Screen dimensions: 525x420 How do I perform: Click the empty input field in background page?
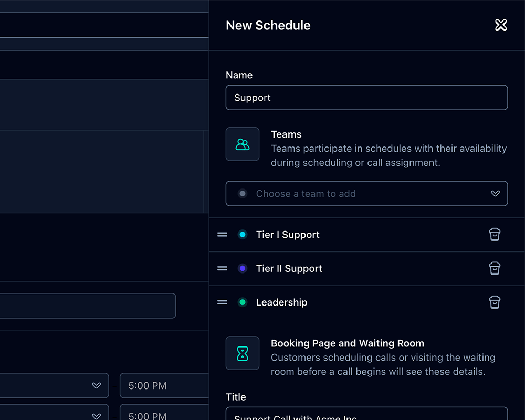(88, 306)
